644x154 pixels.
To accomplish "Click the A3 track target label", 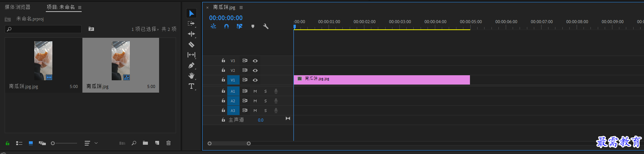I will pyautogui.click(x=233, y=110).
